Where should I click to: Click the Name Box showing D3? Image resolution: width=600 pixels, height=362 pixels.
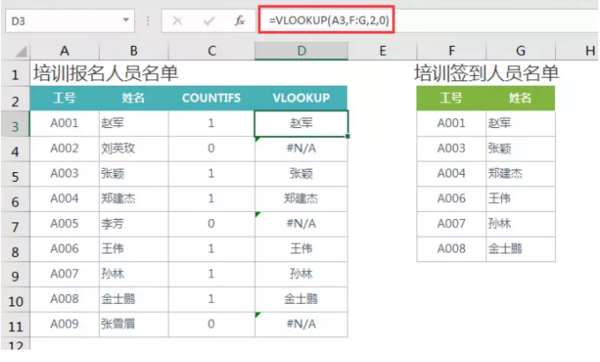click(x=70, y=21)
